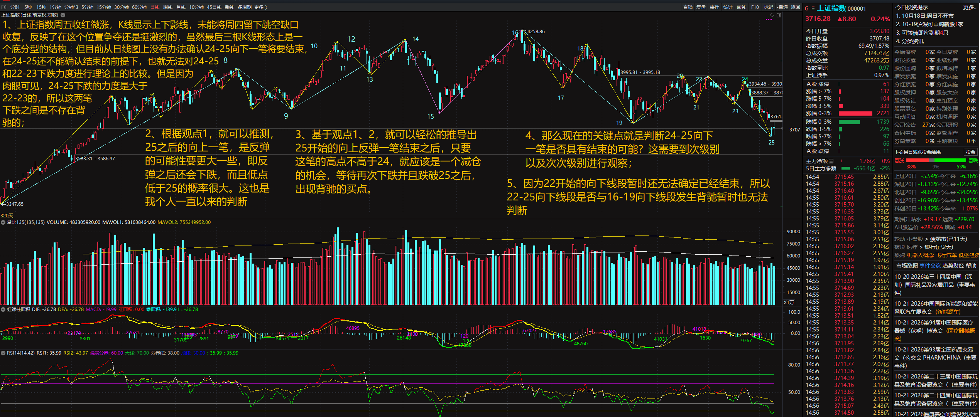Switch to the 分时 intraday view

[15, 7]
